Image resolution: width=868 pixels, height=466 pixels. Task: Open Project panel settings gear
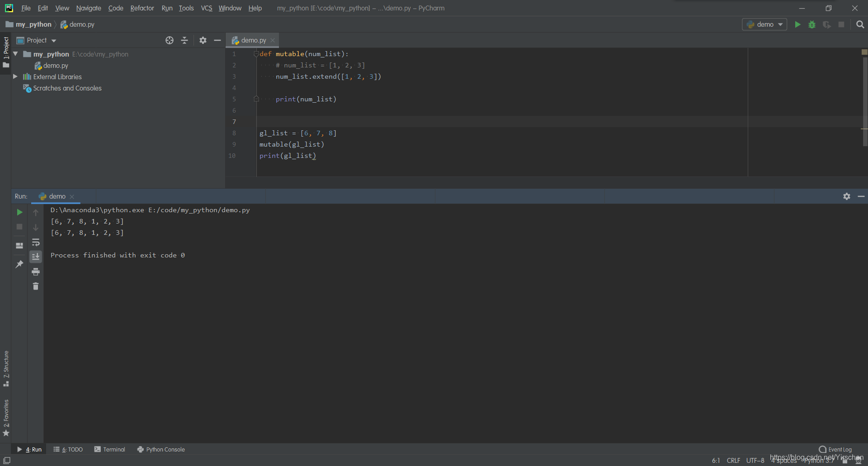click(203, 40)
